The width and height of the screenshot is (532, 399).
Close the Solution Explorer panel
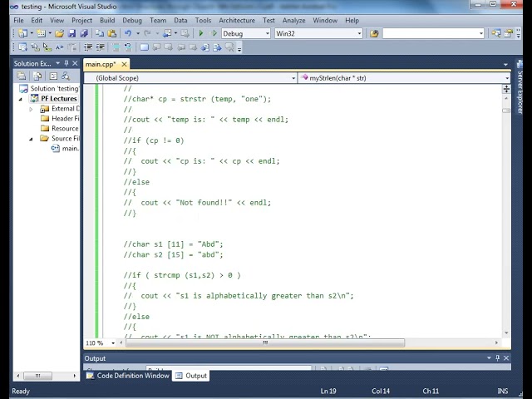click(75, 63)
